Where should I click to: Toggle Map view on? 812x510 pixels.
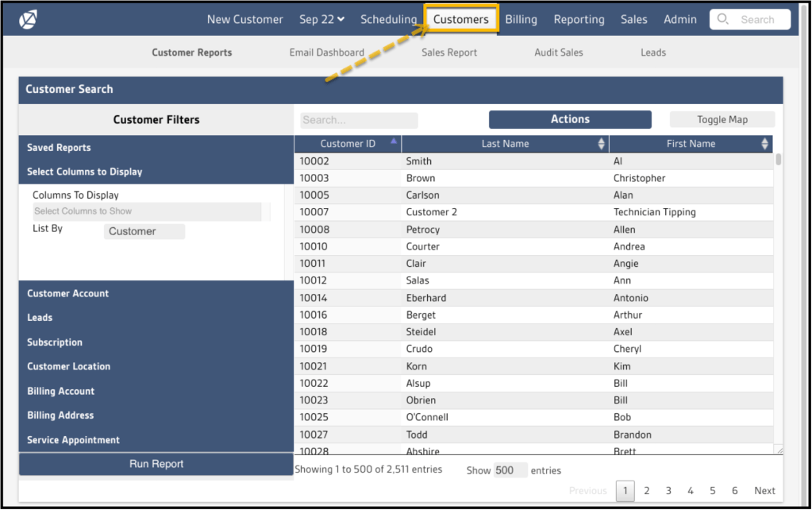[722, 120]
